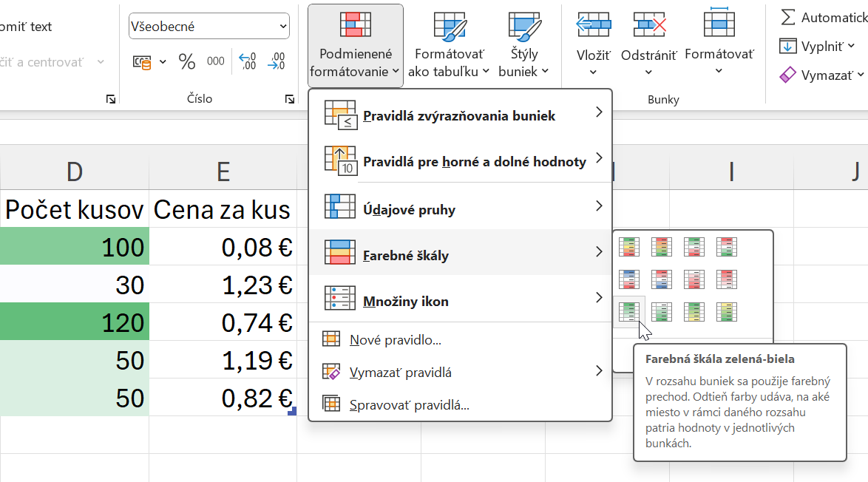The width and height of the screenshot is (868, 482).
Task: Expand the Vložiť dropdown arrow
Action: (593, 72)
